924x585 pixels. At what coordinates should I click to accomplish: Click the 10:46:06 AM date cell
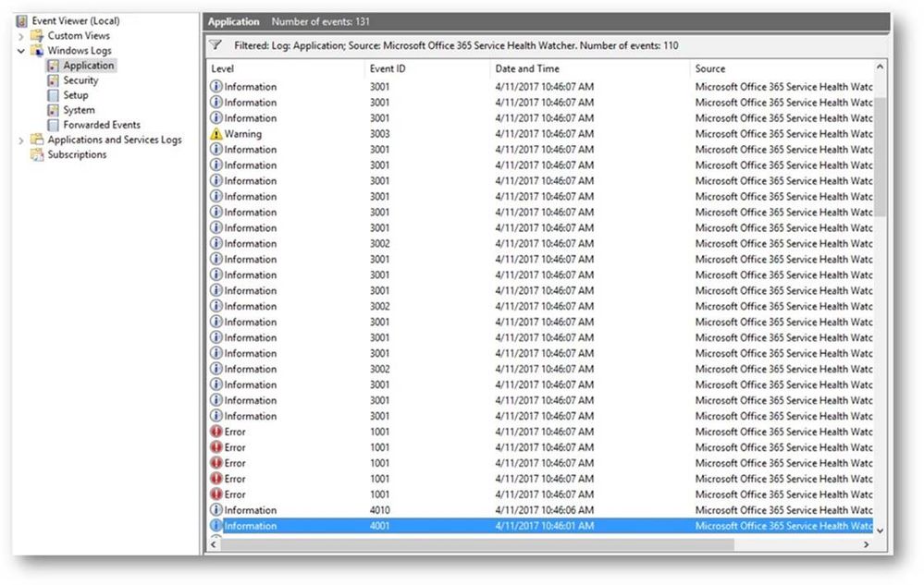545,509
